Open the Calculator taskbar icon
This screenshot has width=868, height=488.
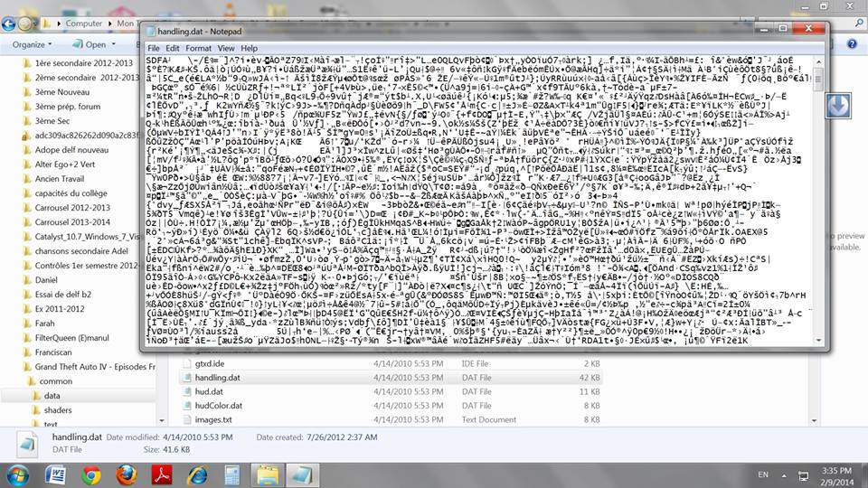tap(232, 475)
